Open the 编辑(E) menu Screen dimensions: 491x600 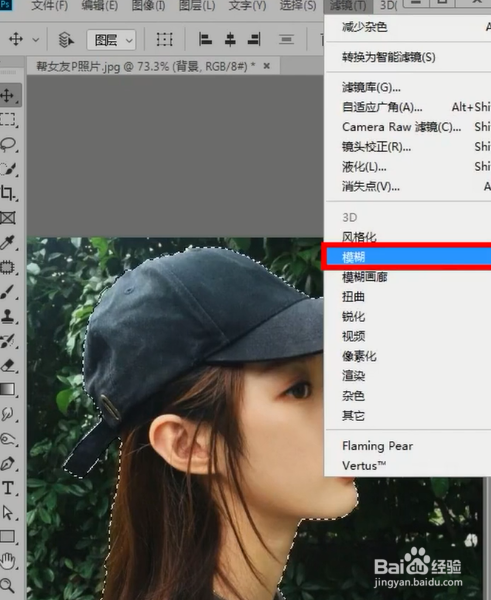(100, 6)
